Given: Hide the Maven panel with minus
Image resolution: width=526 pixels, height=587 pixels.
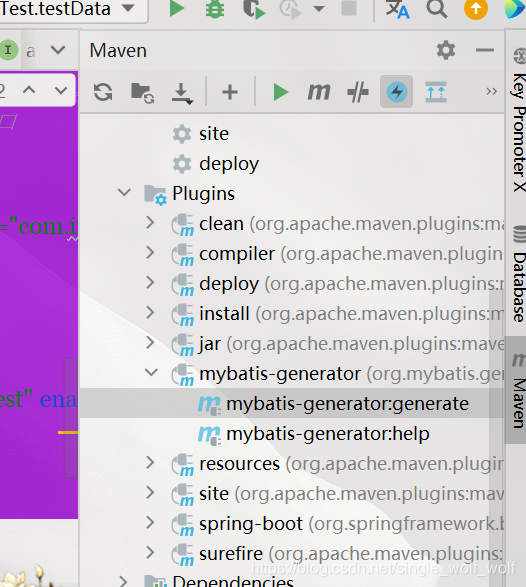Looking at the screenshot, I should tap(485, 50).
